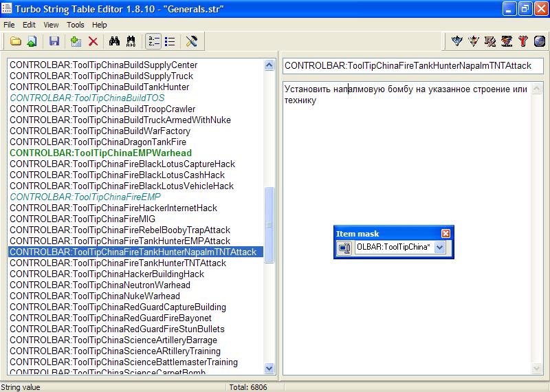Expand the Item mask combo box dropdown
The image size is (550, 392).
tap(439, 248)
